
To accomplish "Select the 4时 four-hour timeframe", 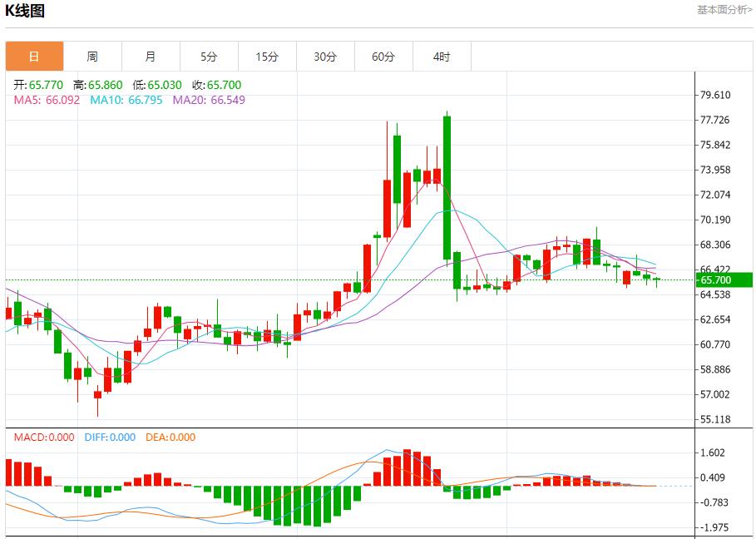I will [x=442, y=57].
